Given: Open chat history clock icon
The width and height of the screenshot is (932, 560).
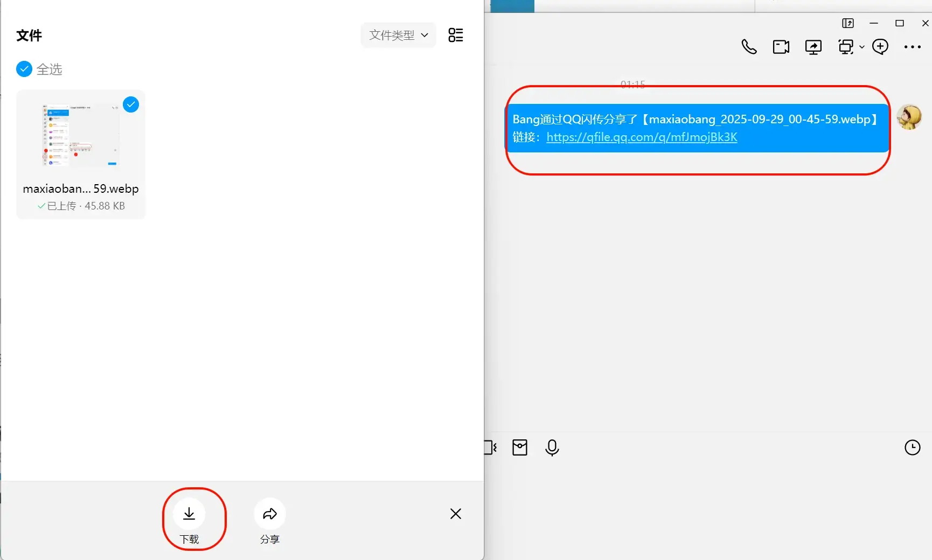Looking at the screenshot, I should 912,447.
